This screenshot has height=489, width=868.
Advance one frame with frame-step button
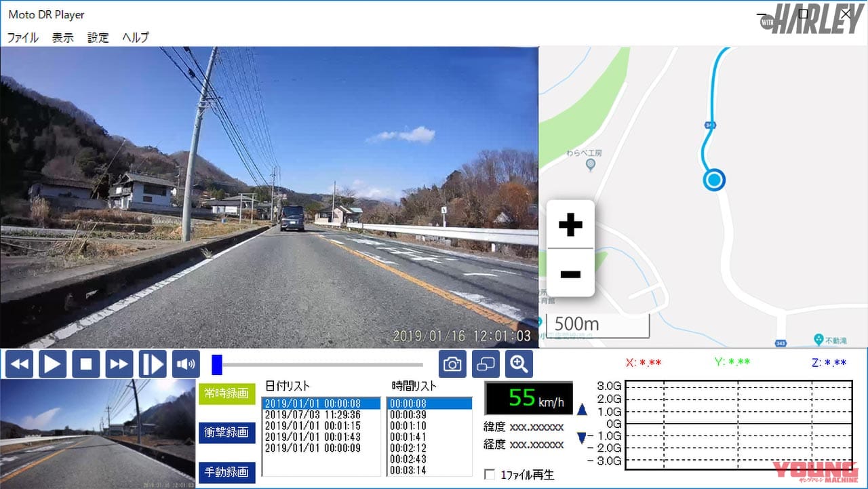click(153, 364)
